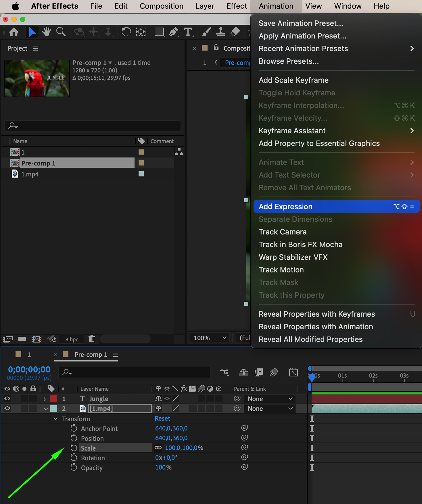Image resolution: width=422 pixels, height=504 pixels.
Task: Hide the Jungle text layer
Action: pos(7,399)
